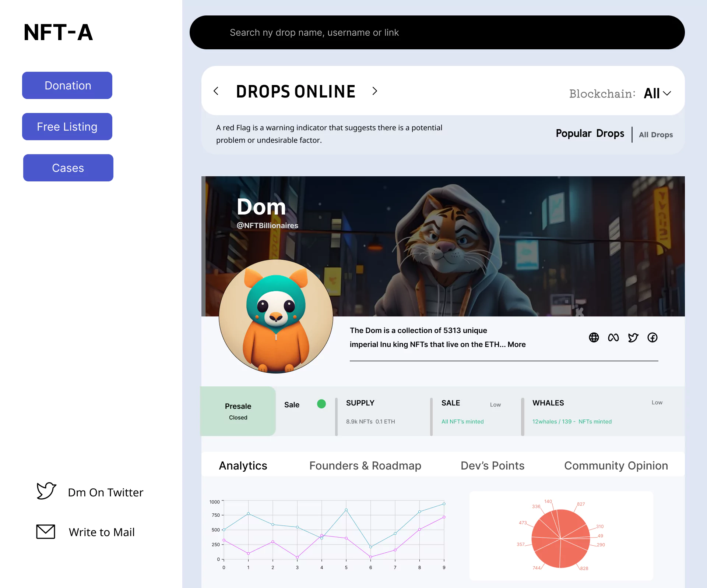Click Dom's circular avatar image
The height and width of the screenshot is (588, 707).
coord(275,316)
